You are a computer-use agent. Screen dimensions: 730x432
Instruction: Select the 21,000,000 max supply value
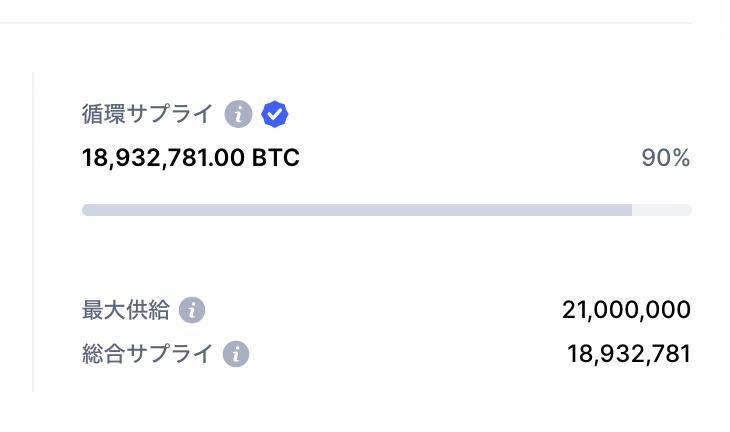pyautogui.click(x=626, y=310)
